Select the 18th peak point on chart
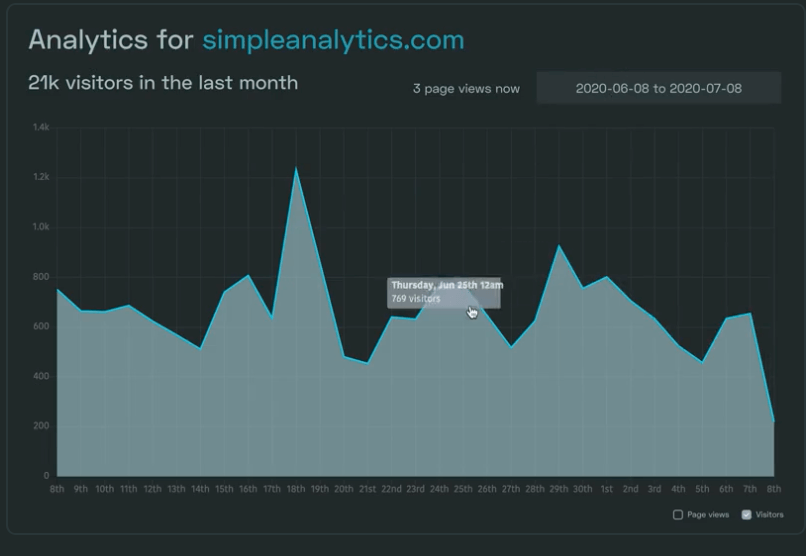 [296, 168]
